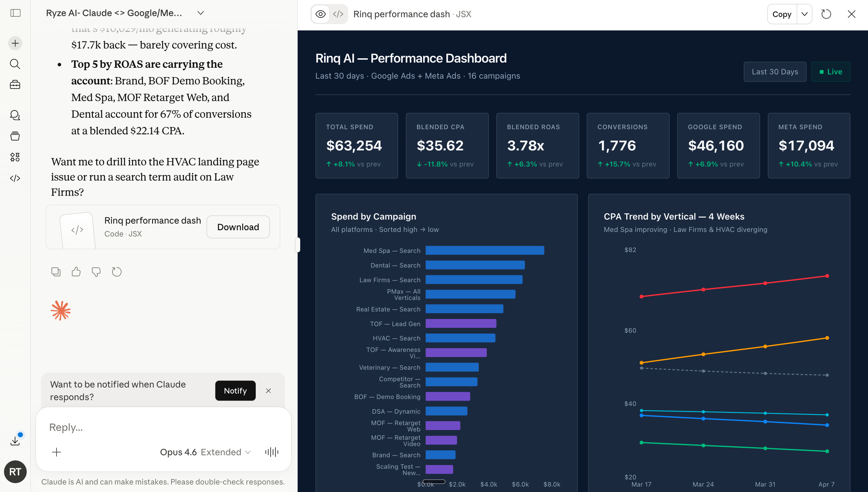Switch artifact to code view
The height and width of the screenshot is (492, 868).
pyautogui.click(x=338, y=14)
